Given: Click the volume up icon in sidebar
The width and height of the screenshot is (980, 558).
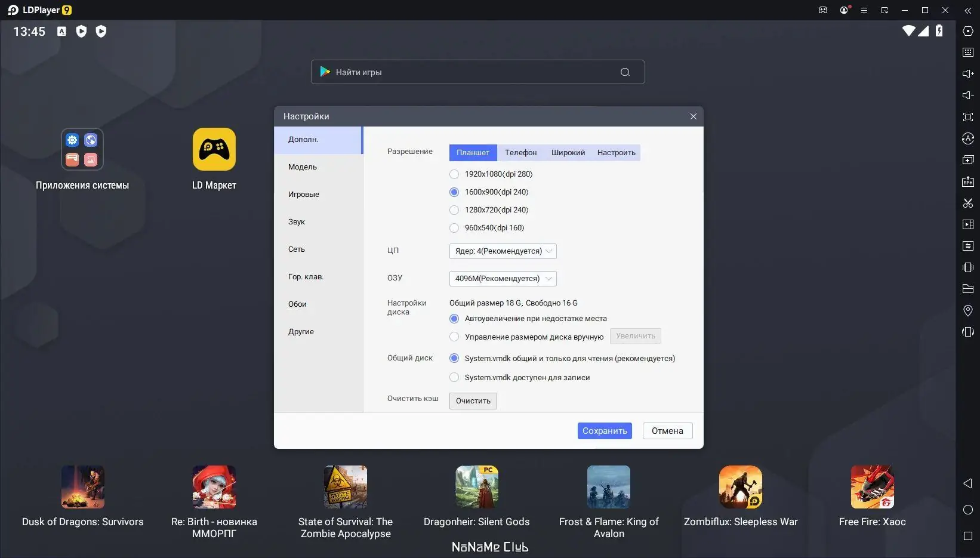Looking at the screenshot, I should tap(968, 74).
